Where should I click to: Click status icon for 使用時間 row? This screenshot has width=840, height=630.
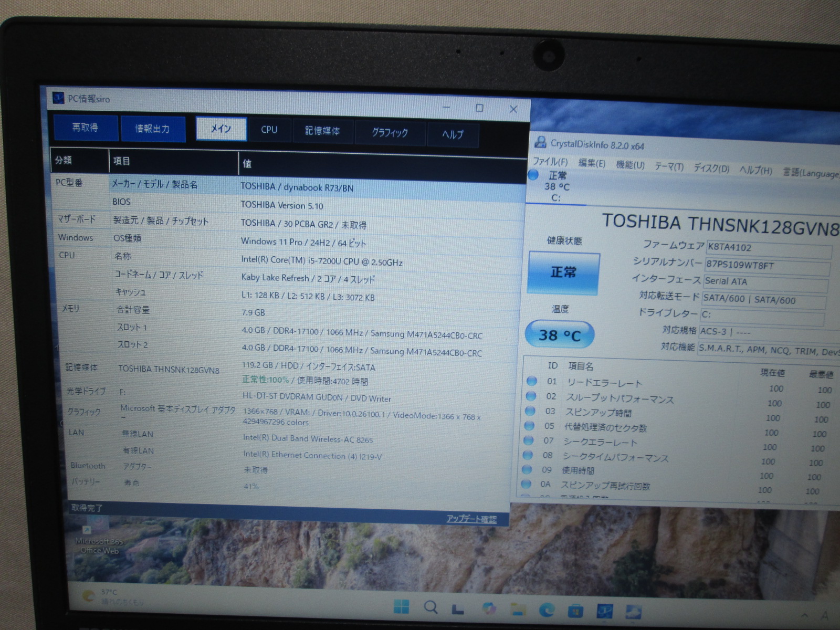527,469
